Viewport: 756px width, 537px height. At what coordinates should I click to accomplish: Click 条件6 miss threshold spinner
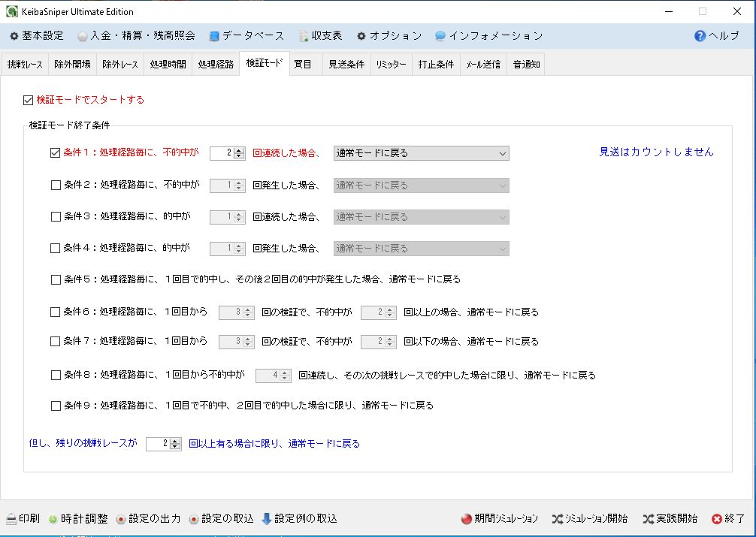379,312
